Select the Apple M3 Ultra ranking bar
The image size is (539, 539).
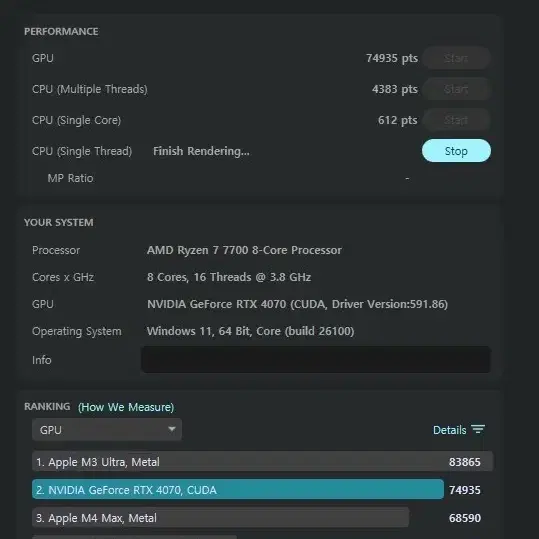(x=263, y=462)
